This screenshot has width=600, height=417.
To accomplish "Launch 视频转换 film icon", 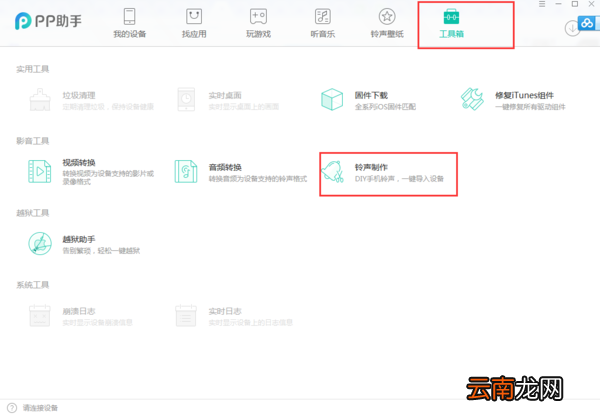I will (x=39, y=171).
